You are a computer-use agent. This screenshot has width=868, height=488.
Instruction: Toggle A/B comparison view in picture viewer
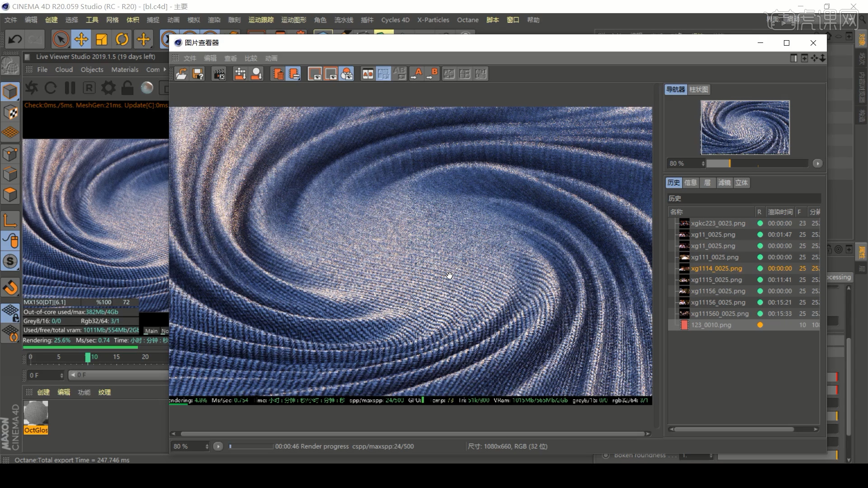click(x=368, y=74)
